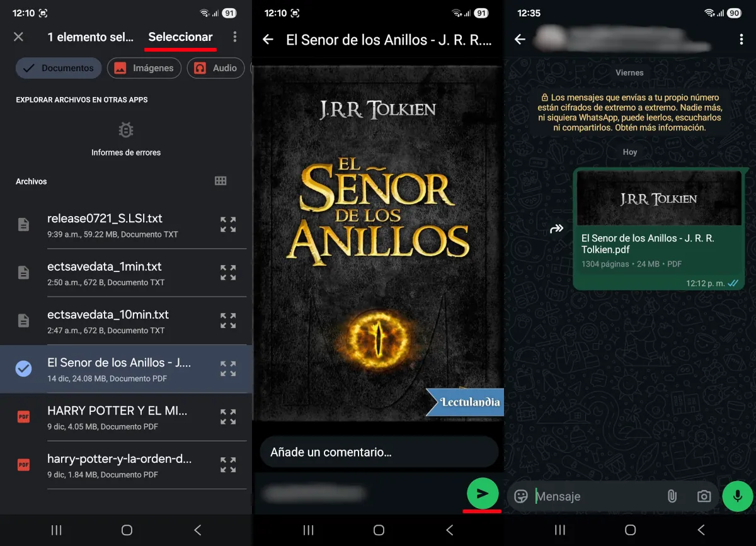Open the chat's three-dot menu
This screenshot has width=756, height=546.
tap(740, 39)
